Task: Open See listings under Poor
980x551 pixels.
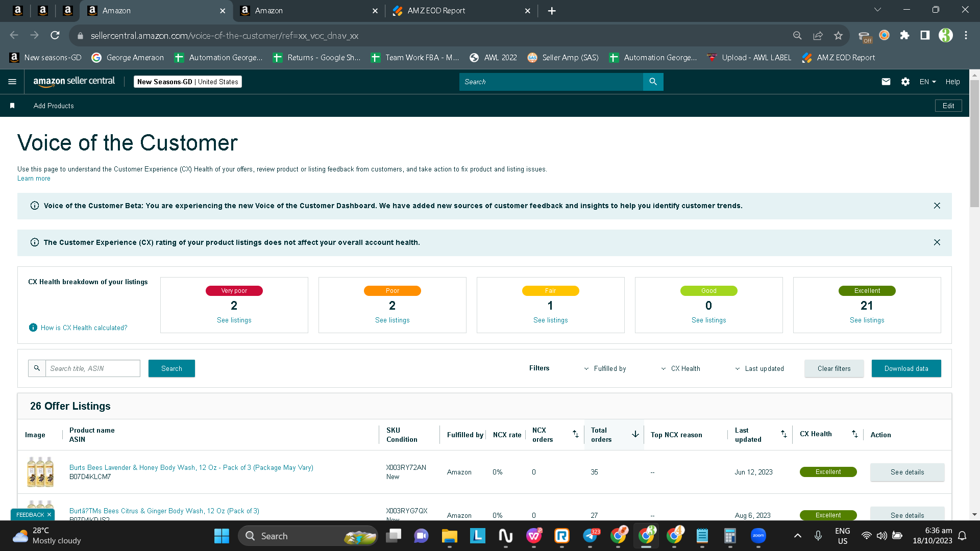Action: [393, 320]
